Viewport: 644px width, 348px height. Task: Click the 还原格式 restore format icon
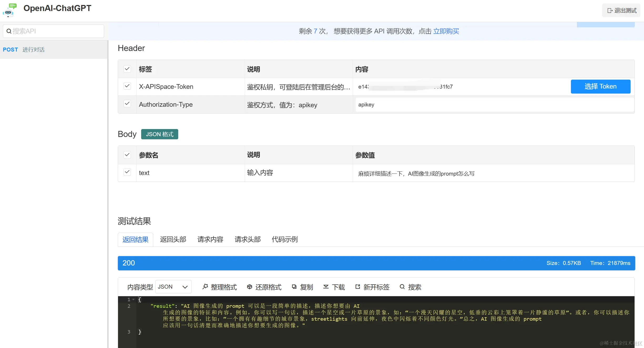coord(250,287)
